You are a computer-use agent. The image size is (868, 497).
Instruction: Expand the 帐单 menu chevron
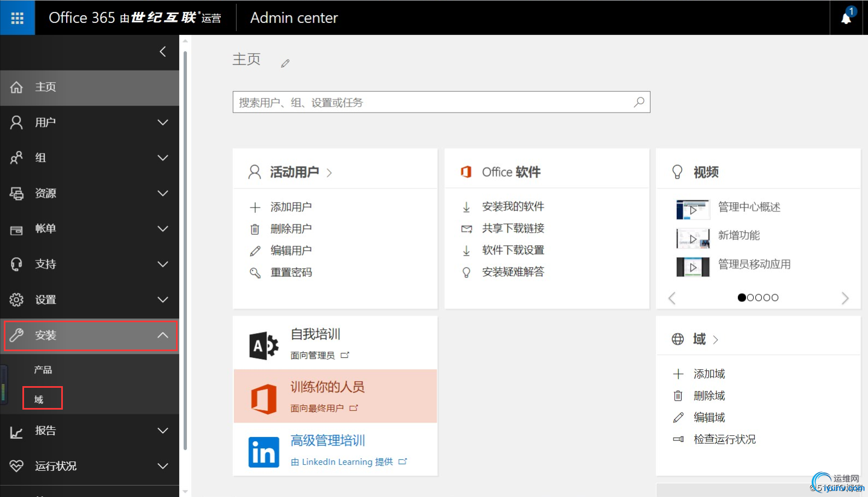point(163,229)
